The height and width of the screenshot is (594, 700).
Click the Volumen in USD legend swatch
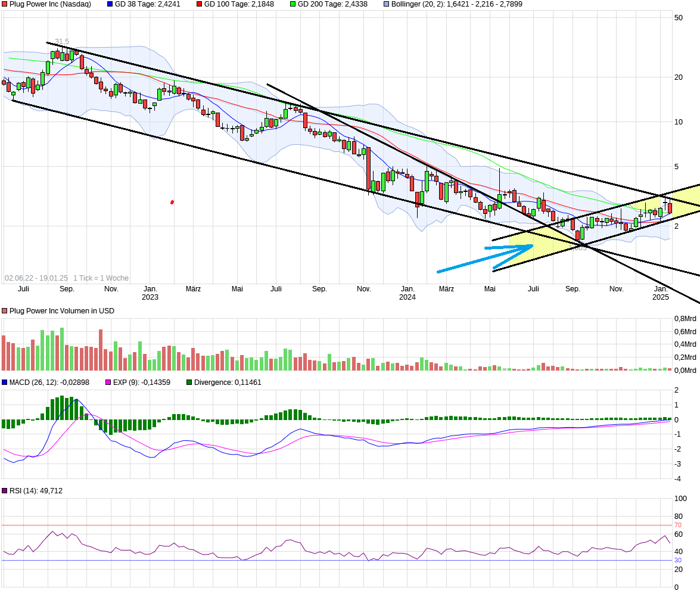(x=4, y=311)
